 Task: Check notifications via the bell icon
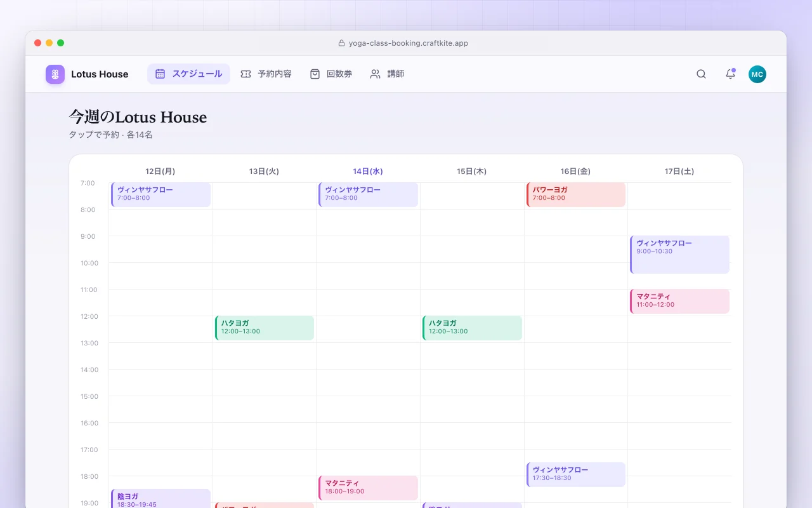coord(730,74)
